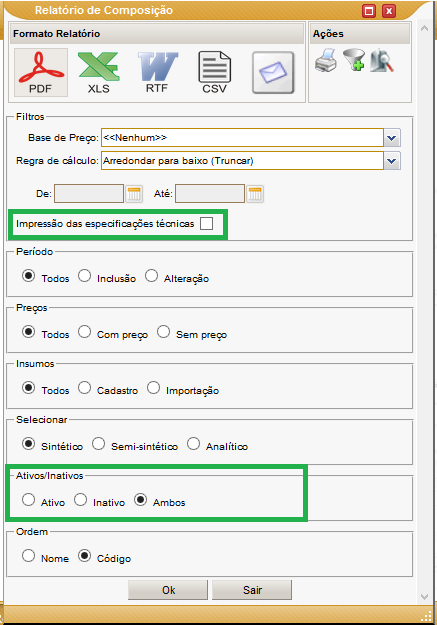Select the CSV file format icon
This screenshot has width=437, height=625.
[x=215, y=73]
